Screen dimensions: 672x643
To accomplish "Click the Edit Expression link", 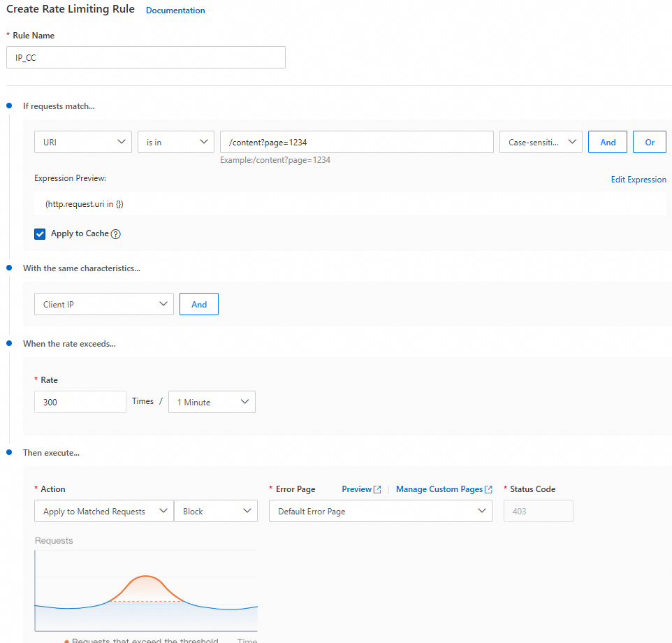I will [x=638, y=180].
